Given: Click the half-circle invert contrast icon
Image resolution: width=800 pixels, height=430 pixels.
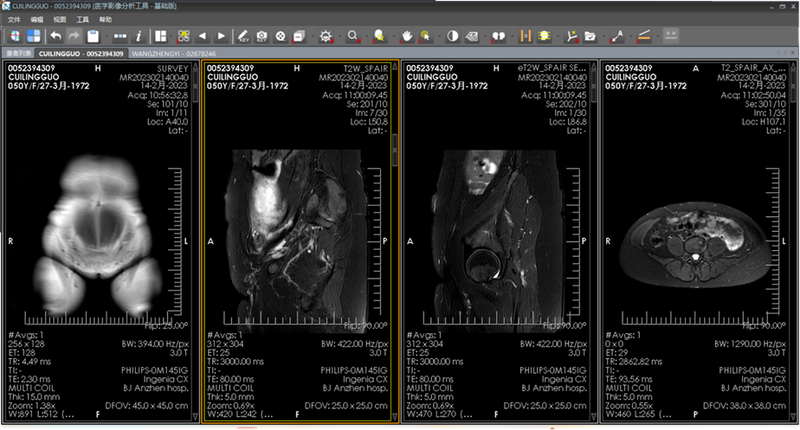Looking at the screenshot, I should 453,36.
